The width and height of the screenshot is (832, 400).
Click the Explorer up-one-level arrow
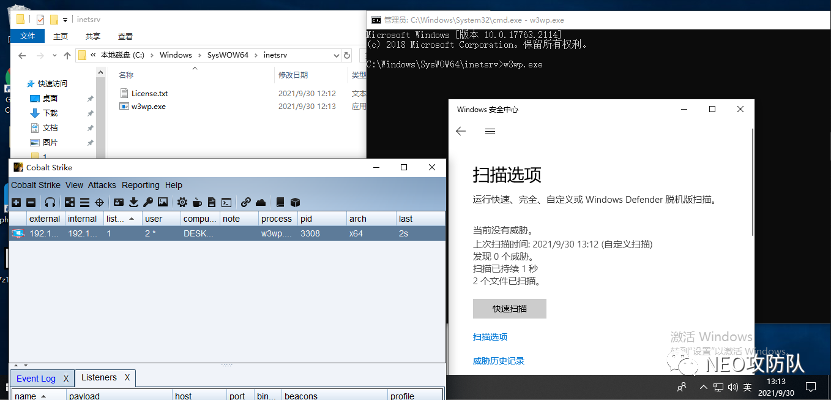point(67,55)
